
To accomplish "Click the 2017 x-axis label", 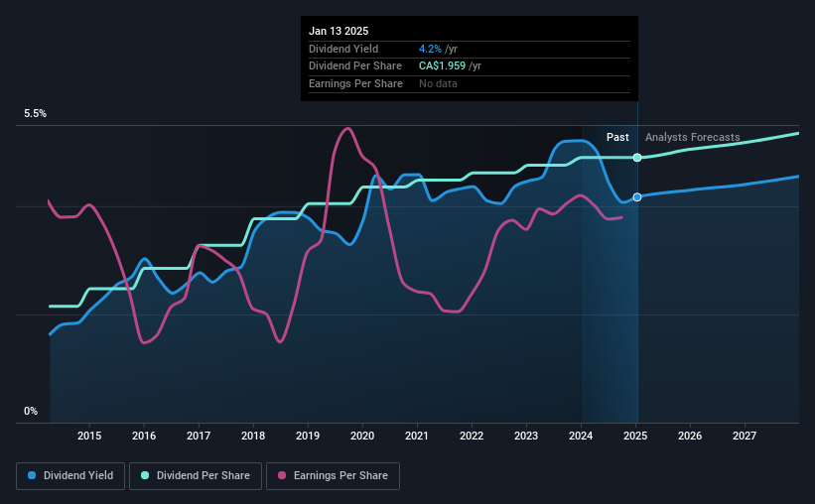I will [x=199, y=436].
